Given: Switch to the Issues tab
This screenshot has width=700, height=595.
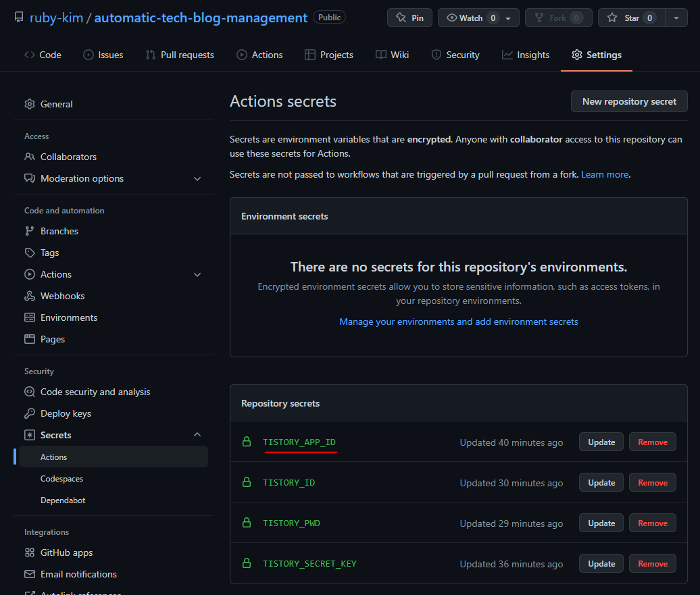Looking at the screenshot, I should [x=103, y=55].
